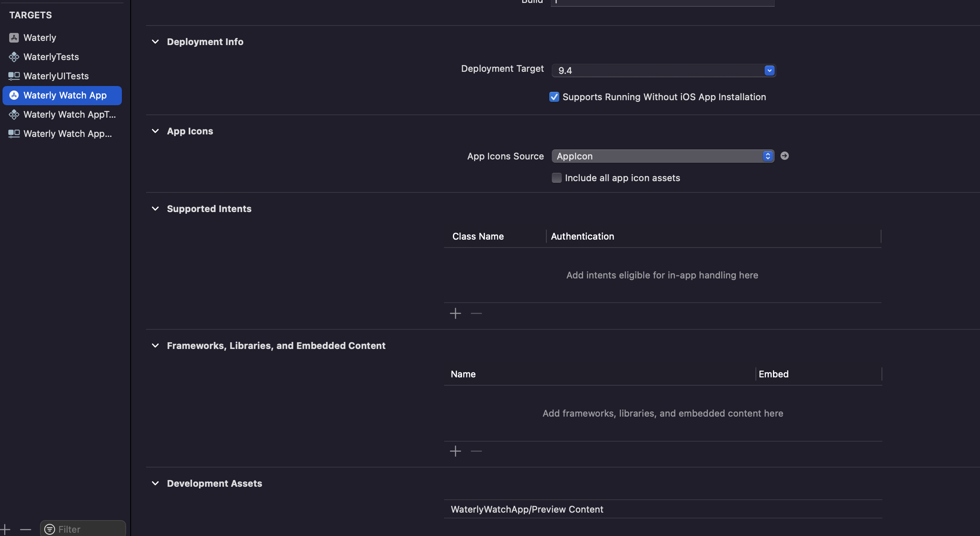Enable the Include all app icon assets checkbox

556,178
